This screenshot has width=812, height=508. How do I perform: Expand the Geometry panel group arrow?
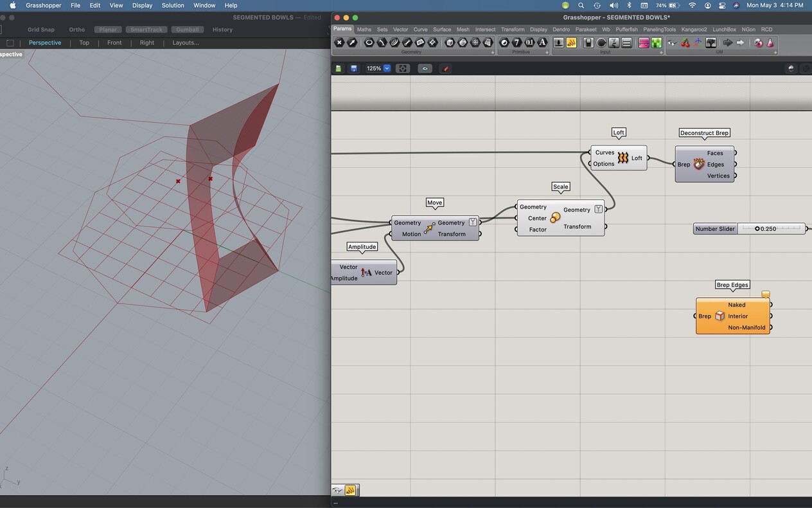click(x=493, y=52)
